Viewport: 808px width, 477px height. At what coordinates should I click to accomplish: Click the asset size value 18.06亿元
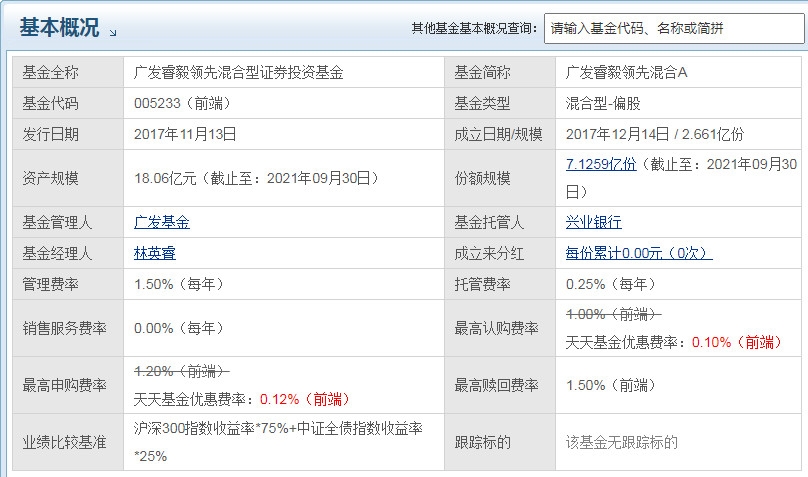coord(165,178)
